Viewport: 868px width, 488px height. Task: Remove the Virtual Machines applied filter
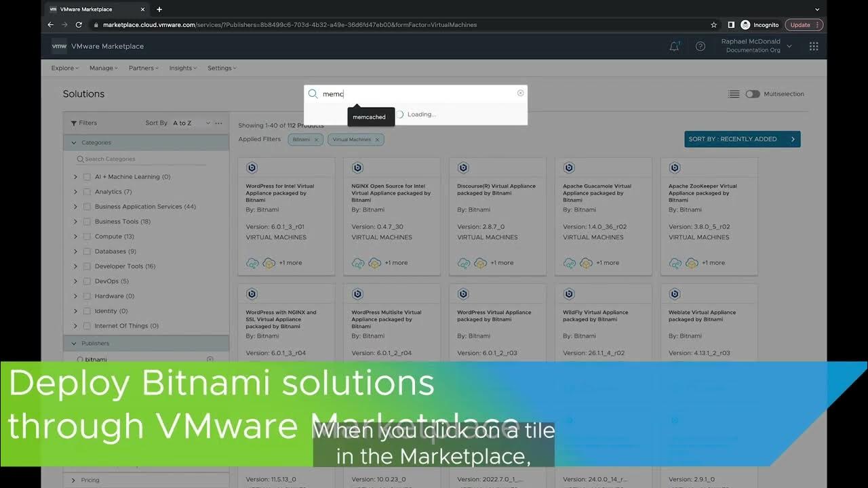click(378, 140)
